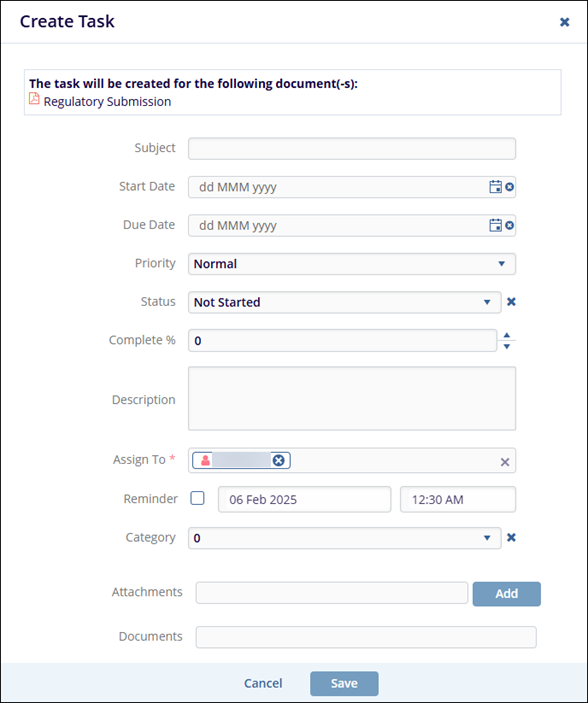Click the Add attachments button
The width and height of the screenshot is (588, 703).
pyautogui.click(x=506, y=594)
